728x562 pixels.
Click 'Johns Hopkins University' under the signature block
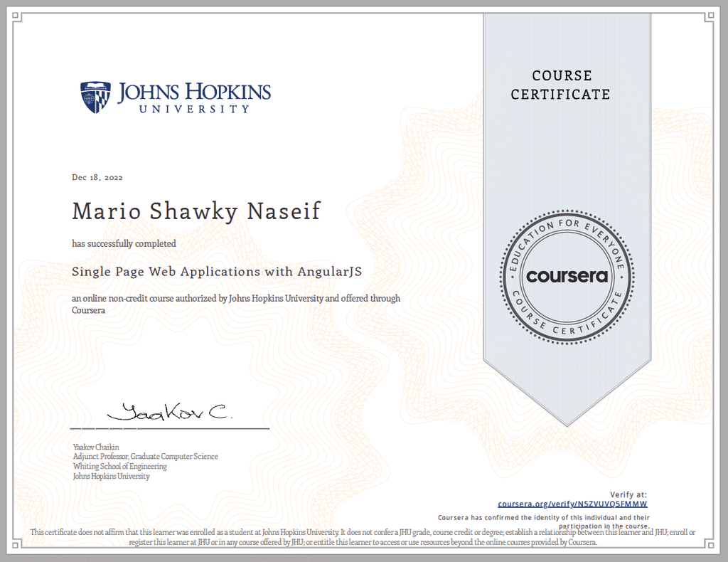(x=112, y=476)
